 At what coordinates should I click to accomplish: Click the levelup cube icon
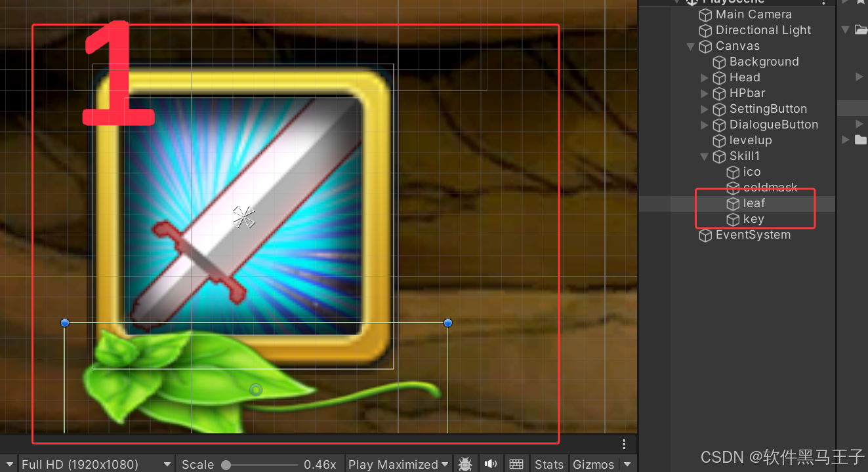coord(719,140)
